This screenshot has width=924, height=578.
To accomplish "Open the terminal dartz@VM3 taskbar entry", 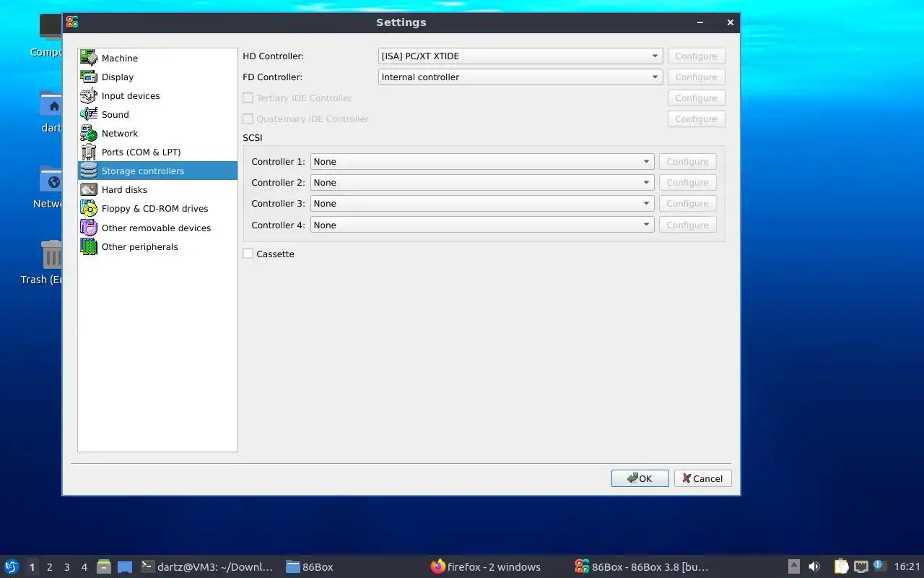I will click(x=207, y=566).
